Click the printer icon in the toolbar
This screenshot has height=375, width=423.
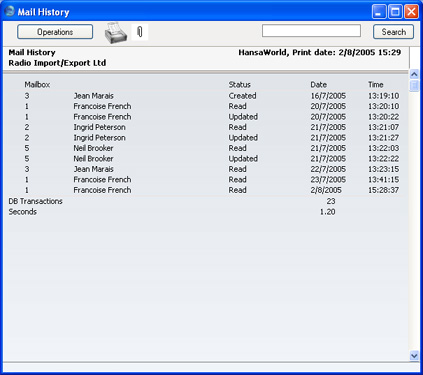click(x=116, y=33)
